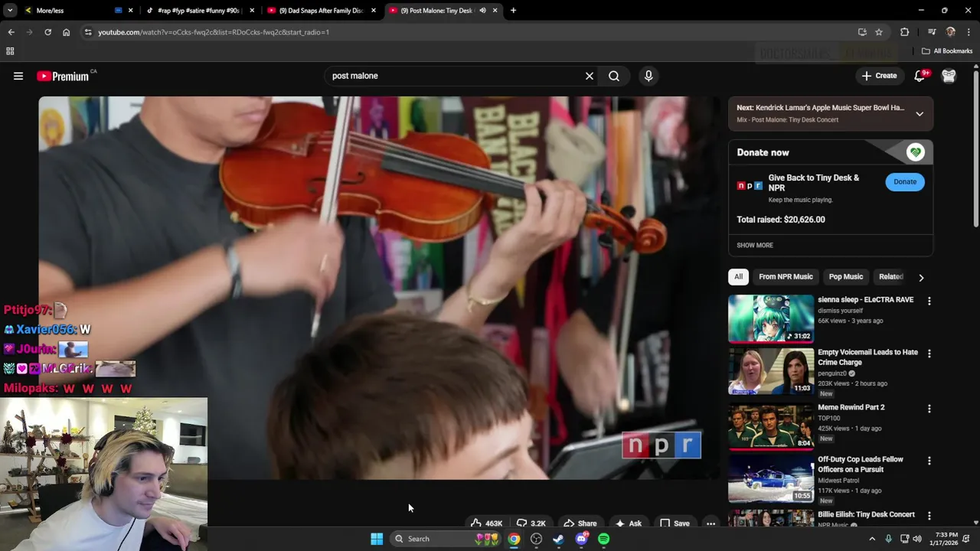
Task: Mute the Post Malone tab audio icon
Action: 482,11
